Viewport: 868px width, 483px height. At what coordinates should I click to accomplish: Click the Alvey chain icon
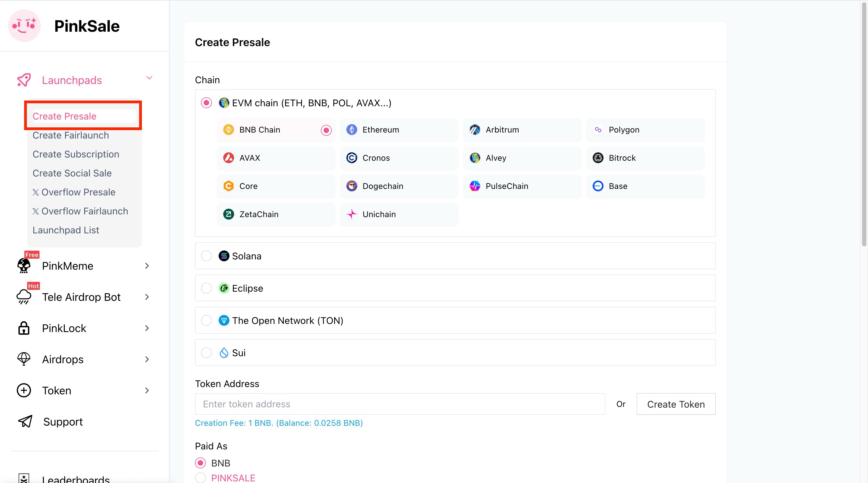(475, 158)
